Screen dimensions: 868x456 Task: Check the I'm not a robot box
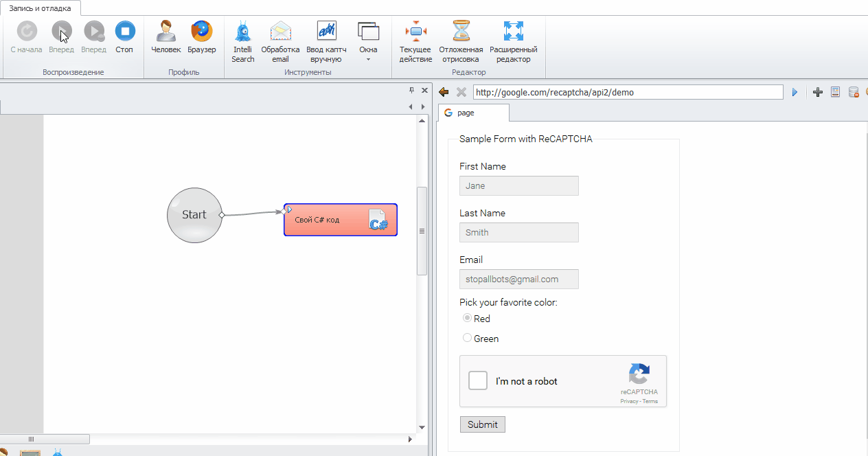pyautogui.click(x=478, y=380)
